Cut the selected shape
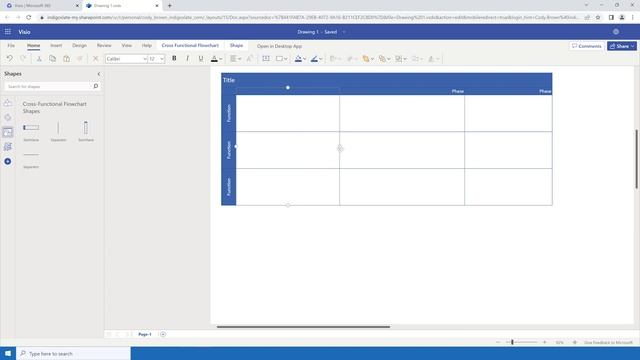The image size is (640, 360). pos(39,59)
